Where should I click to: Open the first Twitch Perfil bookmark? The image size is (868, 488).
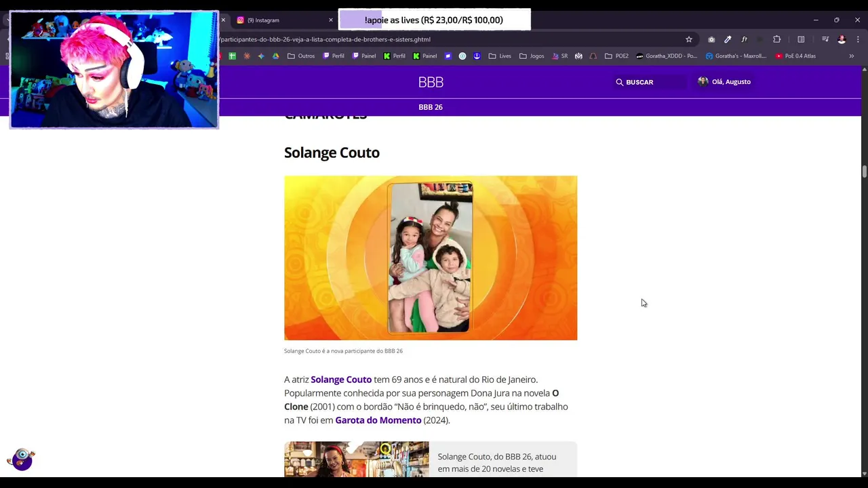coord(334,56)
